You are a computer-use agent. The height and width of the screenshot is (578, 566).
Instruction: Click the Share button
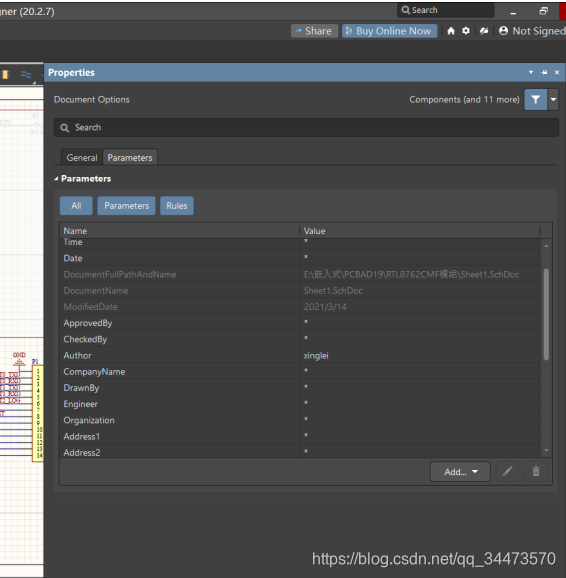(x=314, y=31)
